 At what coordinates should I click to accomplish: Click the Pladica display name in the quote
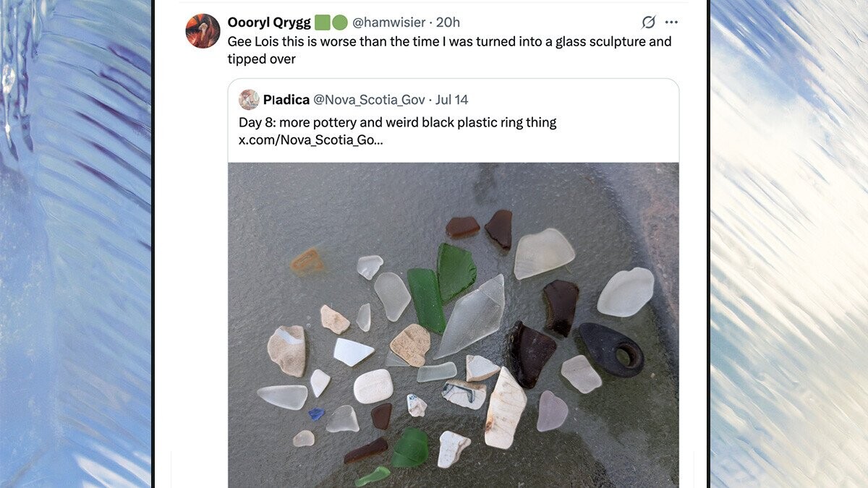click(x=286, y=100)
